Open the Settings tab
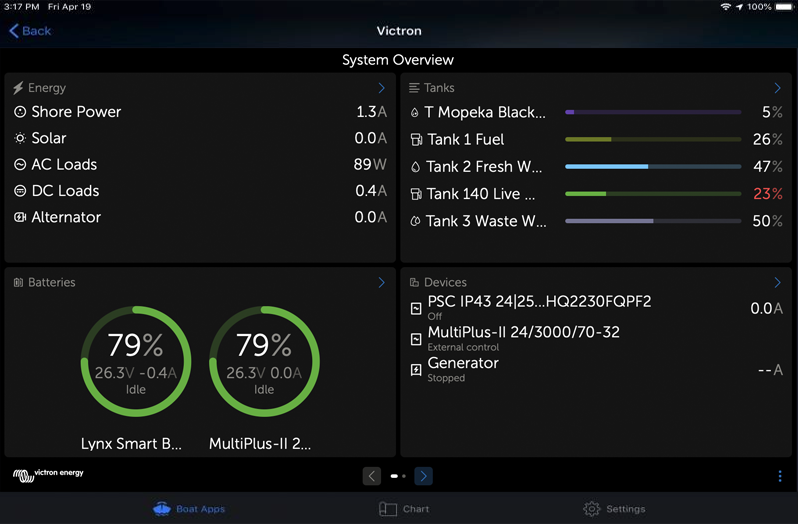Viewport: 798px width, 524px height. coord(614,509)
